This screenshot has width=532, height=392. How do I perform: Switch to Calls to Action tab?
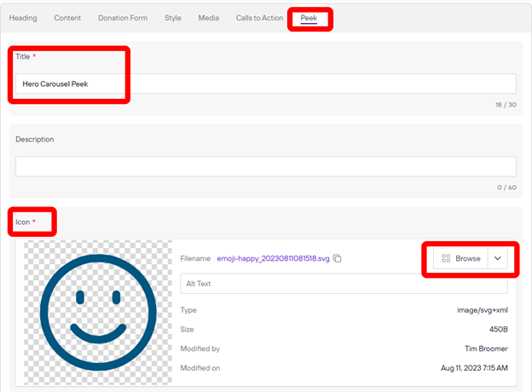coord(259,18)
